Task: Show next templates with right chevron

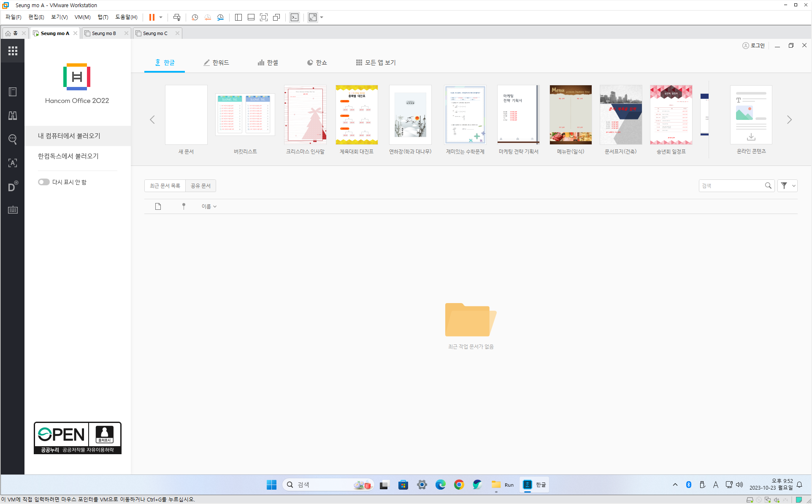Action: [x=789, y=120]
